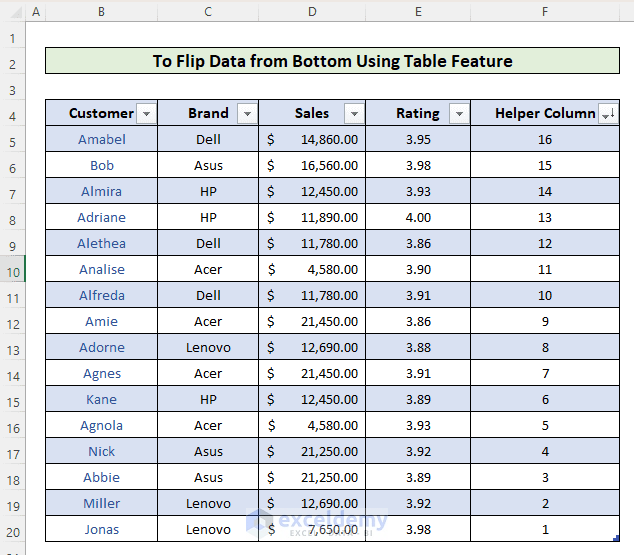Viewport: 634px width, 555px height.
Task: Select the sales value 16,560.00
Action: pos(312,165)
